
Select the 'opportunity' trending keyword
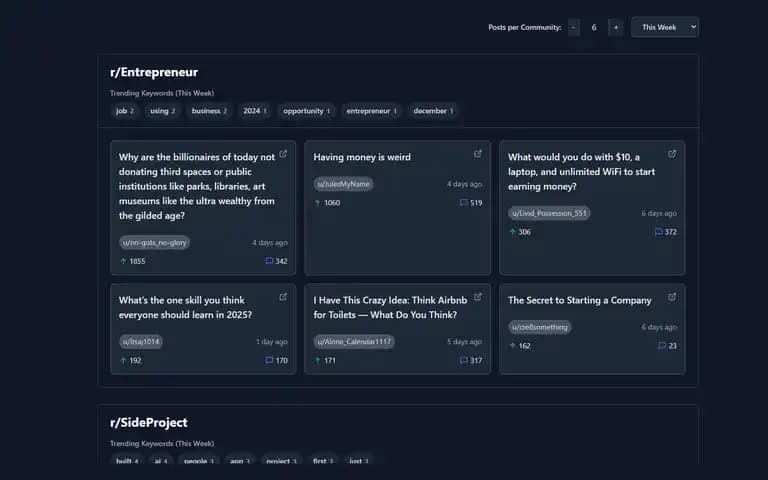pos(307,111)
